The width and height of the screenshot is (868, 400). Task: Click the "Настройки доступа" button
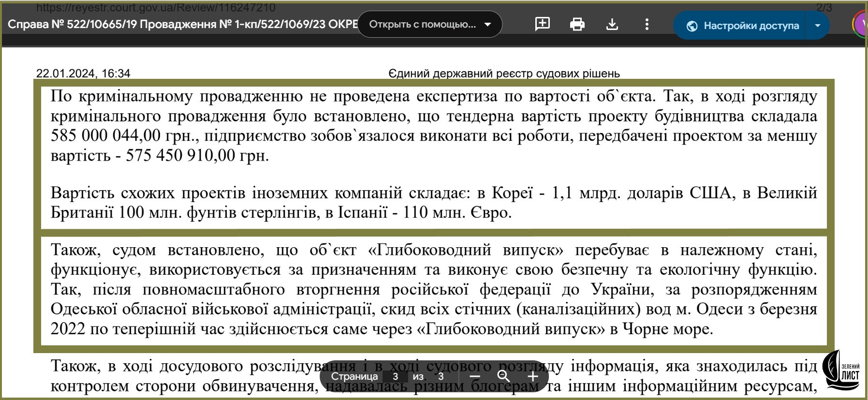[x=743, y=26]
